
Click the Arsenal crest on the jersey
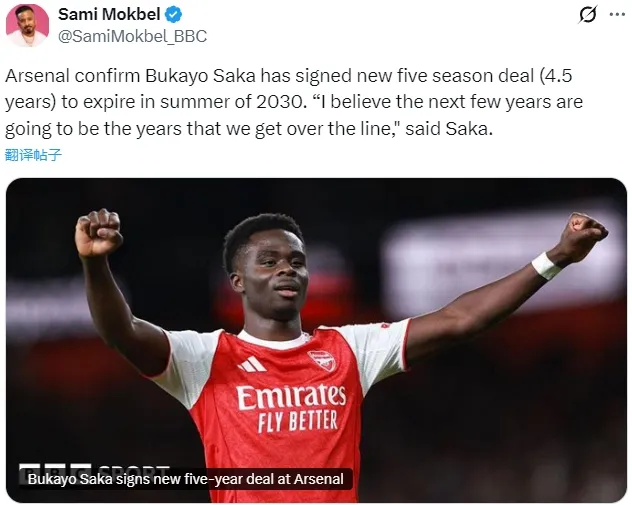322,360
